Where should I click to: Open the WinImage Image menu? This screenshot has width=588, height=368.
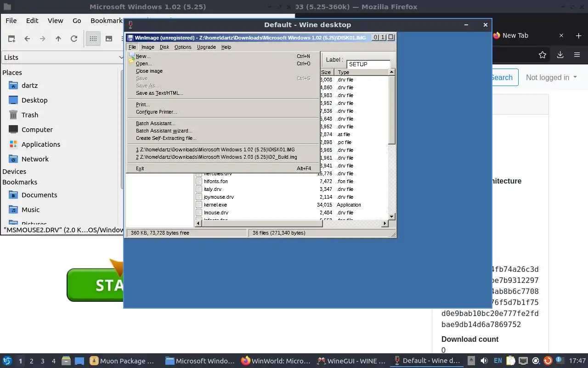pos(147,47)
